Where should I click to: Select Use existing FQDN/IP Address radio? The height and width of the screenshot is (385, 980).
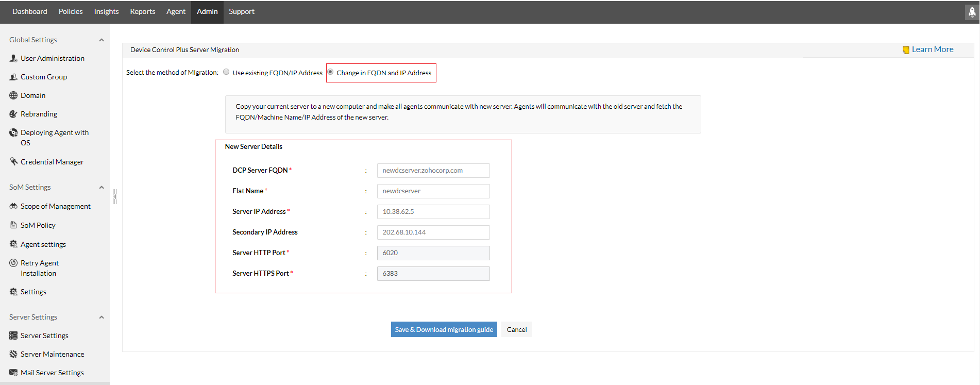point(226,72)
